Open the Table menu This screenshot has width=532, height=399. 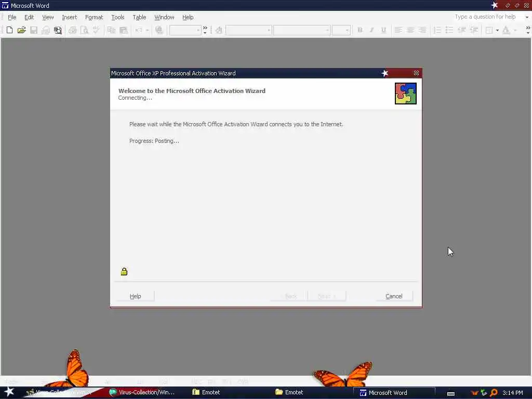coord(139,17)
